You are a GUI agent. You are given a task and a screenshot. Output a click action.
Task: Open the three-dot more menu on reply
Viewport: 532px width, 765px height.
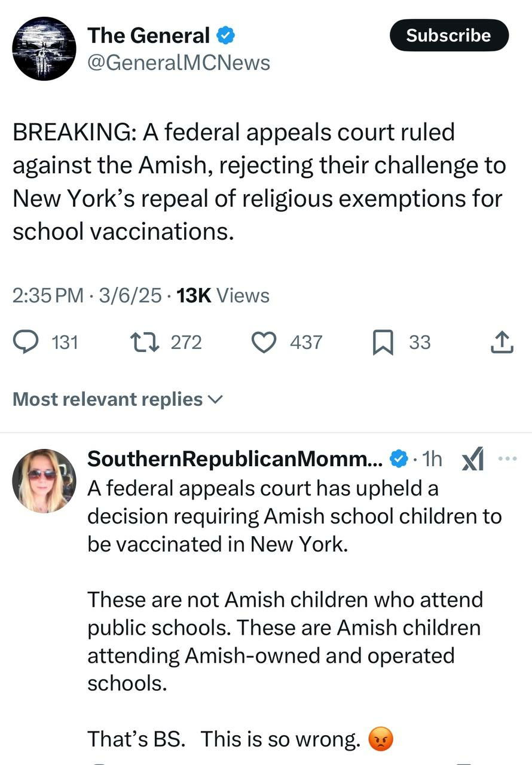click(x=506, y=459)
